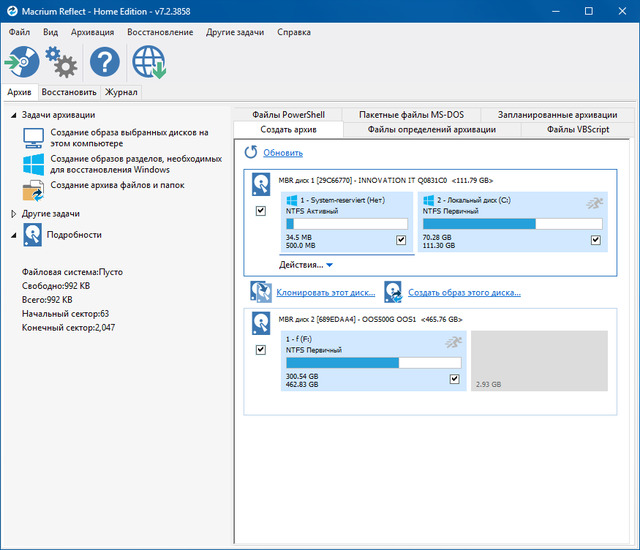Select the 2.93 GB unallocated space block

(538, 361)
